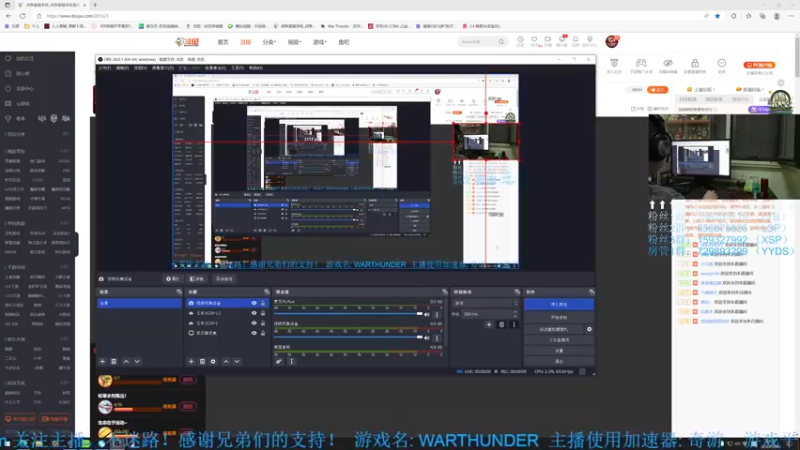Open virtual camera settings gear in Controls panel
Image resolution: width=800 pixels, height=450 pixels.
click(x=589, y=329)
